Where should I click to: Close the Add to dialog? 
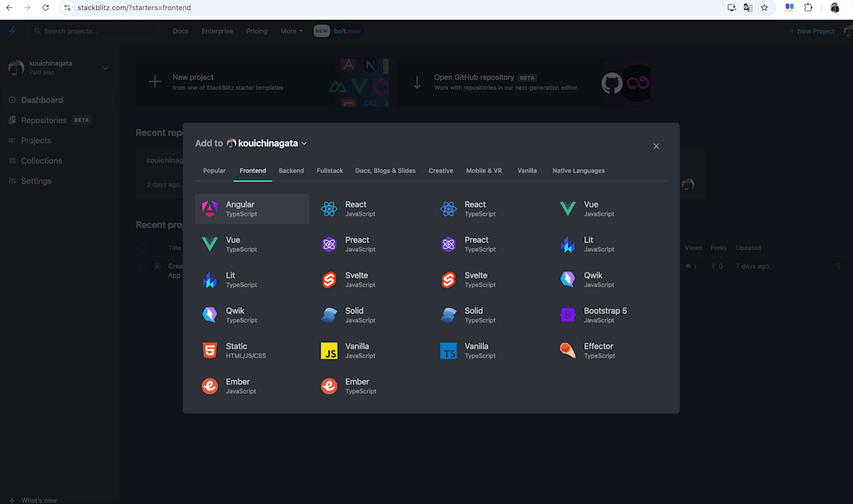pyautogui.click(x=656, y=146)
